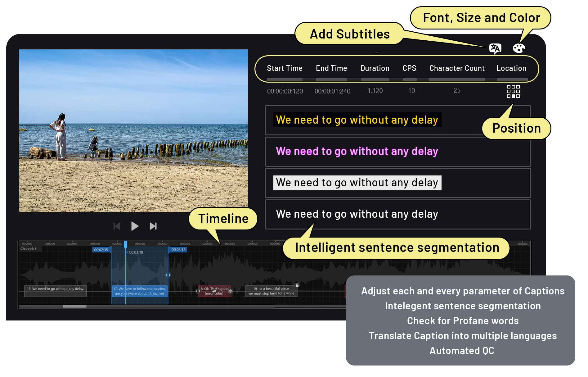Click CPS value 10
This screenshot has width=588, height=377.
(411, 91)
